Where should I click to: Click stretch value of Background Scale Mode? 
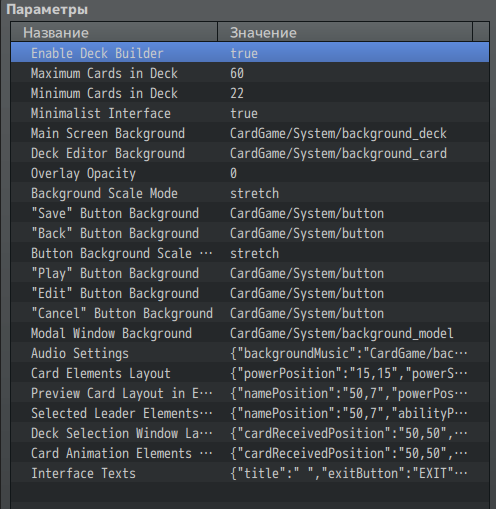coord(254,193)
